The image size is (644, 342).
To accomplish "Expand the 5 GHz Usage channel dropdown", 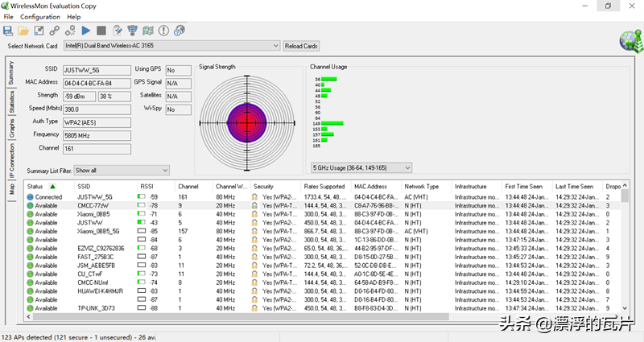I will [407, 168].
